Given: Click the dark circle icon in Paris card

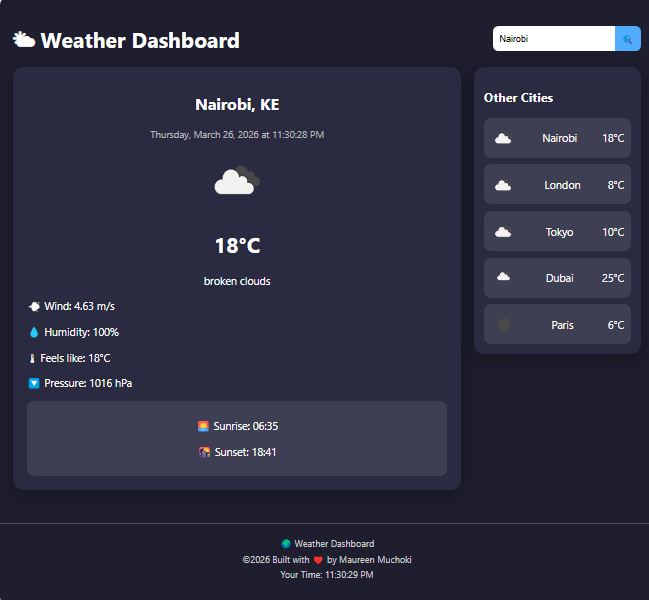Looking at the screenshot, I should coord(504,325).
